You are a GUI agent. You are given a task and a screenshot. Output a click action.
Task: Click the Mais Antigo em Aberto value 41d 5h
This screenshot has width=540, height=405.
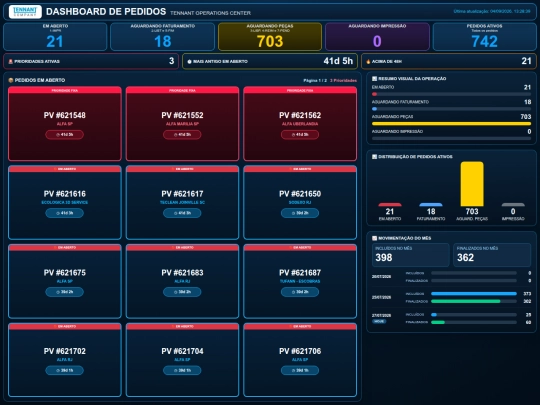click(x=338, y=61)
